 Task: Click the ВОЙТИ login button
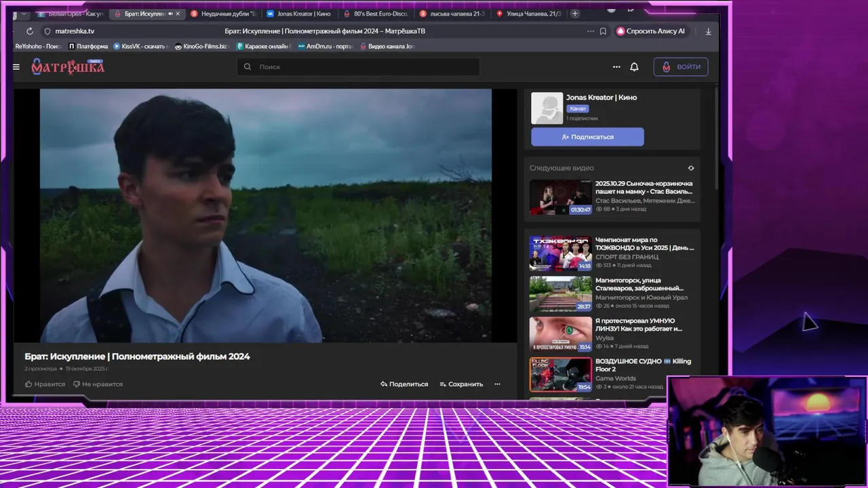[x=681, y=66]
